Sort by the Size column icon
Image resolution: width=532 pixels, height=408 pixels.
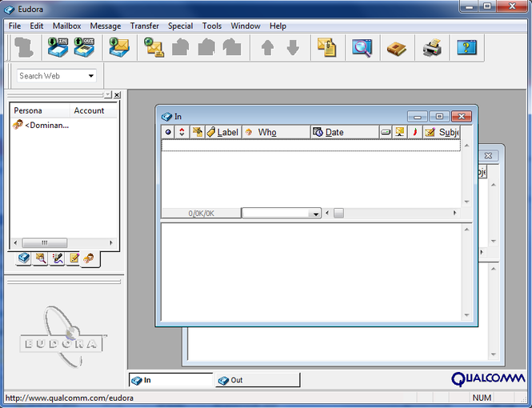click(x=386, y=132)
